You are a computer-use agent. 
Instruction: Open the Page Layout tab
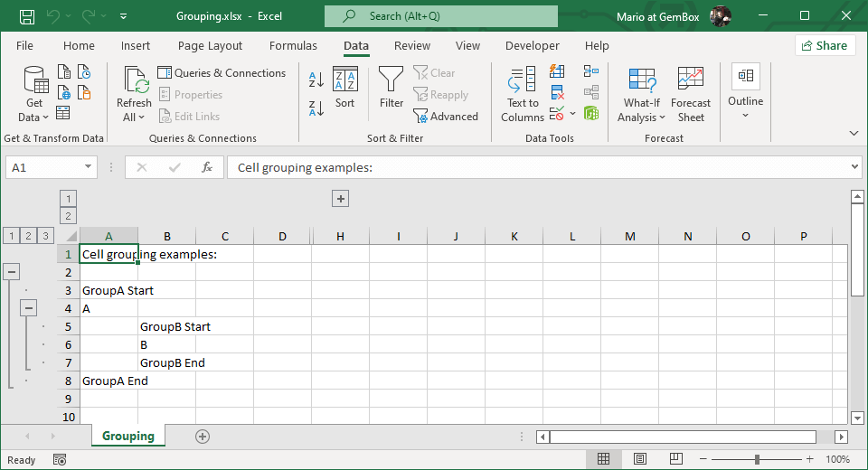[x=210, y=46]
